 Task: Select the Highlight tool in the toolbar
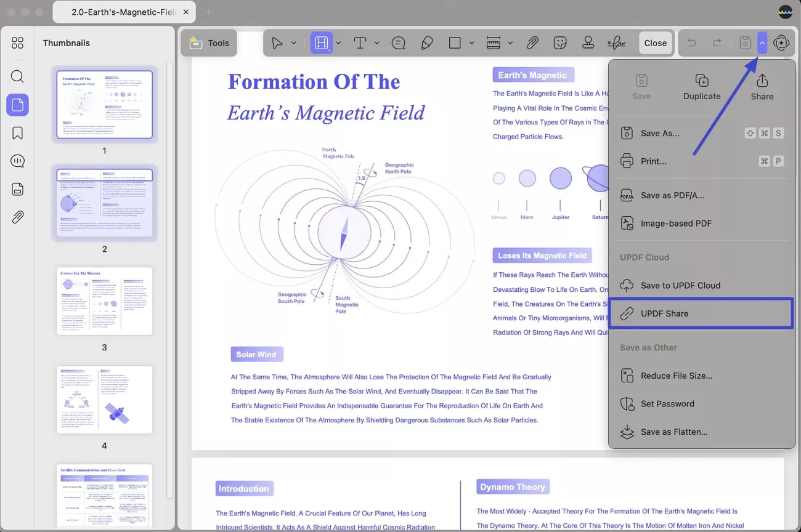click(321, 42)
